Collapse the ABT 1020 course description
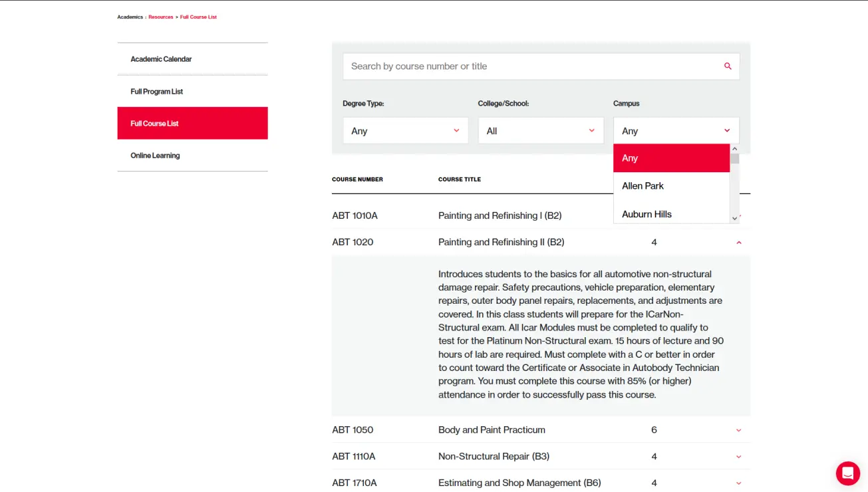868x492 pixels. [x=738, y=243]
